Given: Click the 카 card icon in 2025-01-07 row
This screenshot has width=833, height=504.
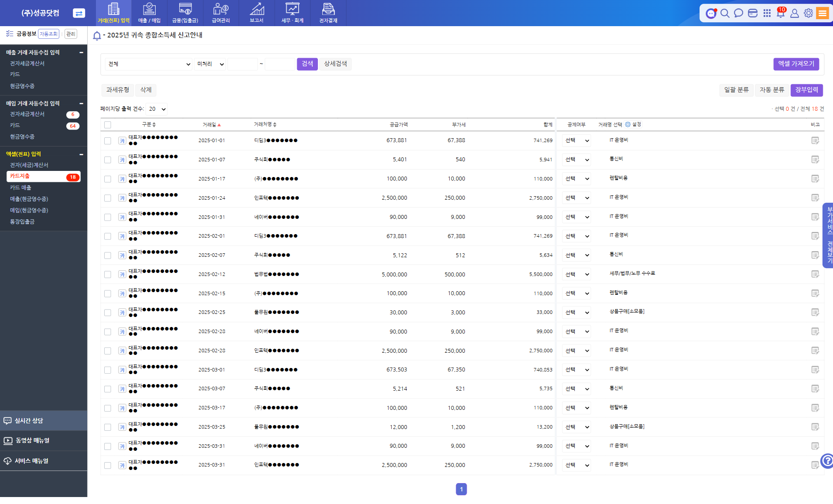Looking at the screenshot, I should coord(122,160).
